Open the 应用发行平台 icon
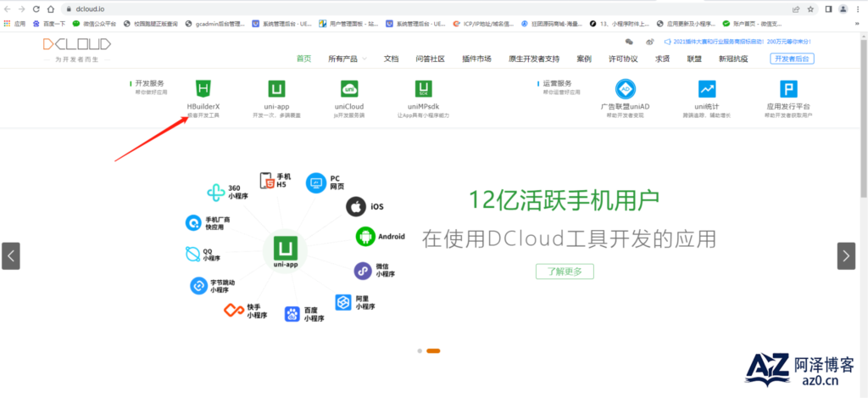This screenshot has height=398, width=868. [x=788, y=89]
